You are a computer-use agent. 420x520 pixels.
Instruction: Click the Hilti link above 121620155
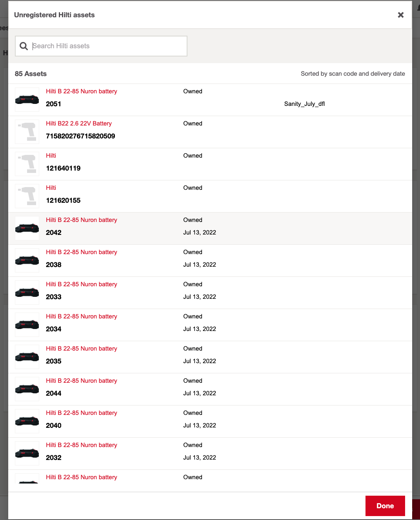coord(51,188)
